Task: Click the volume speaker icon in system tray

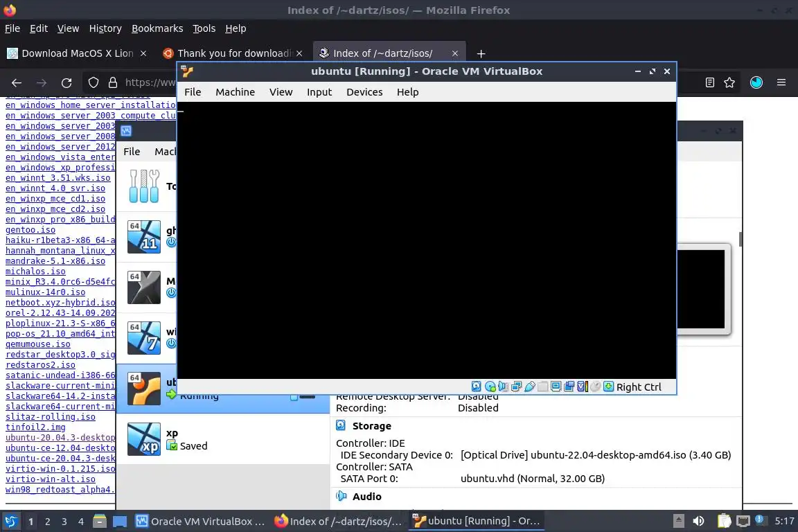Action: 699,521
